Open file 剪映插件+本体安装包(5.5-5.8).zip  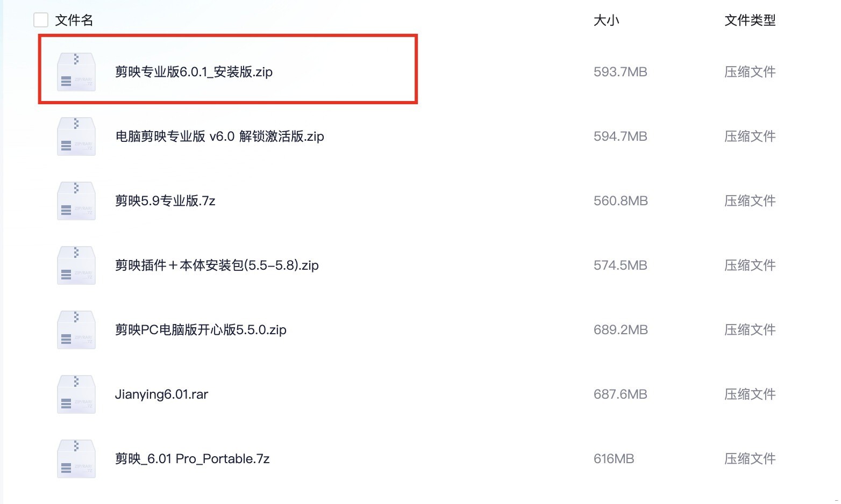pos(217,265)
